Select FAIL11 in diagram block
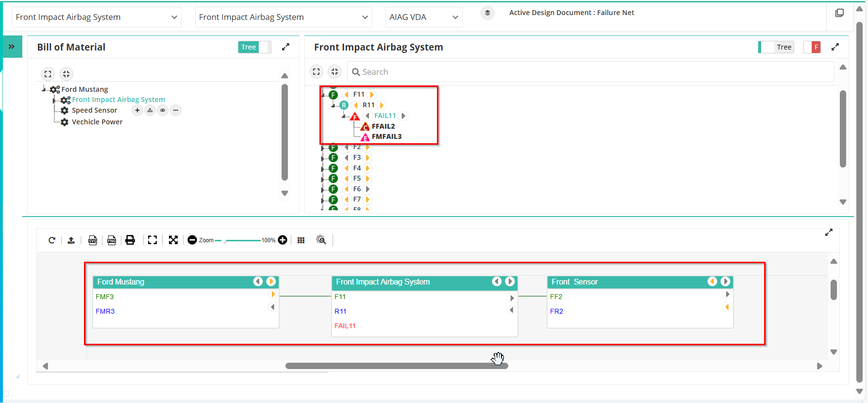 pyautogui.click(x=345, y=326)
